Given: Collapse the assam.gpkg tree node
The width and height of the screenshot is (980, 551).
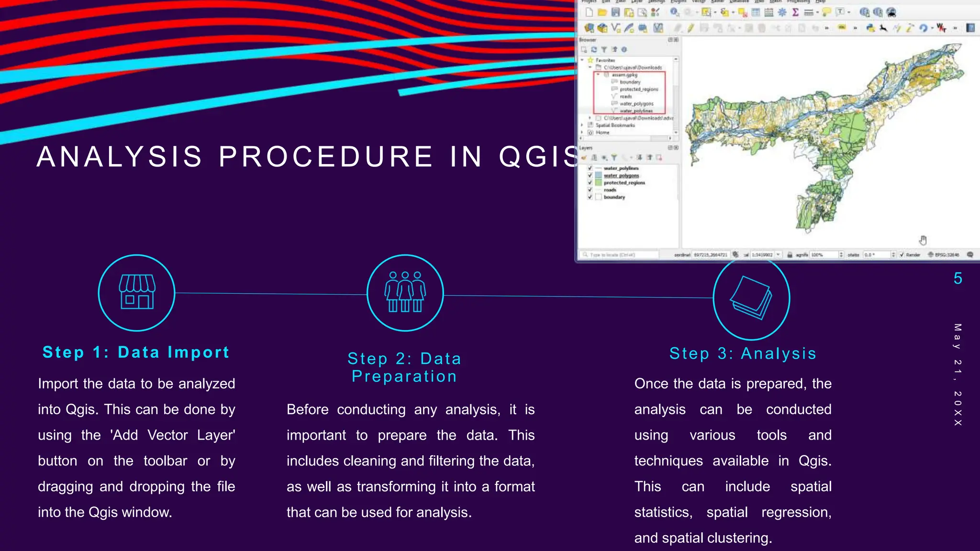Looking at the screenshot, I should coord(598,75).
